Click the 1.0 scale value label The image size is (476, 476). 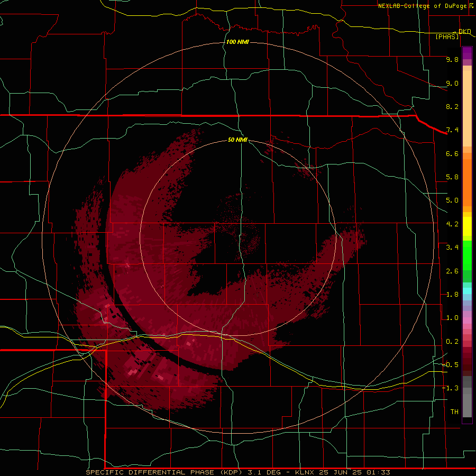click(x=452, y=318)
